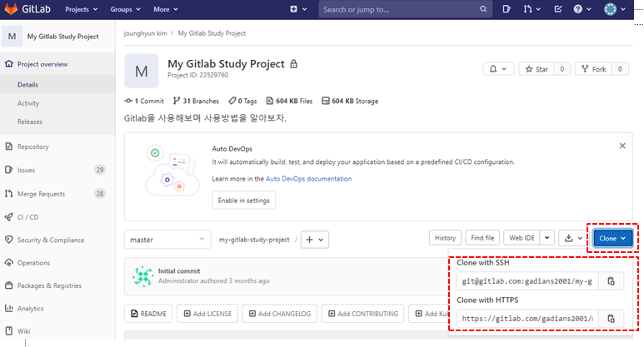This screenshot has width=644, height=347.
Task: Open the 604 KB Files link
Action: 289,101
